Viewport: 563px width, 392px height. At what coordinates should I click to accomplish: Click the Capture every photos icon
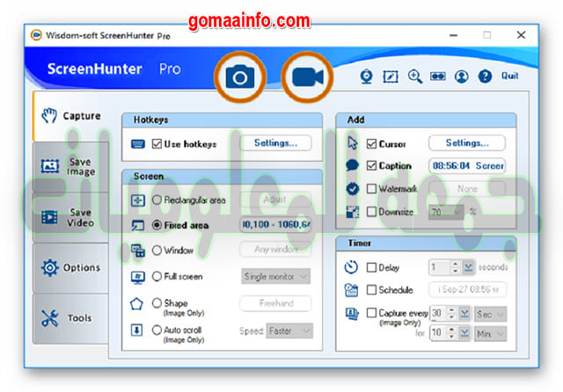(352, 314)
